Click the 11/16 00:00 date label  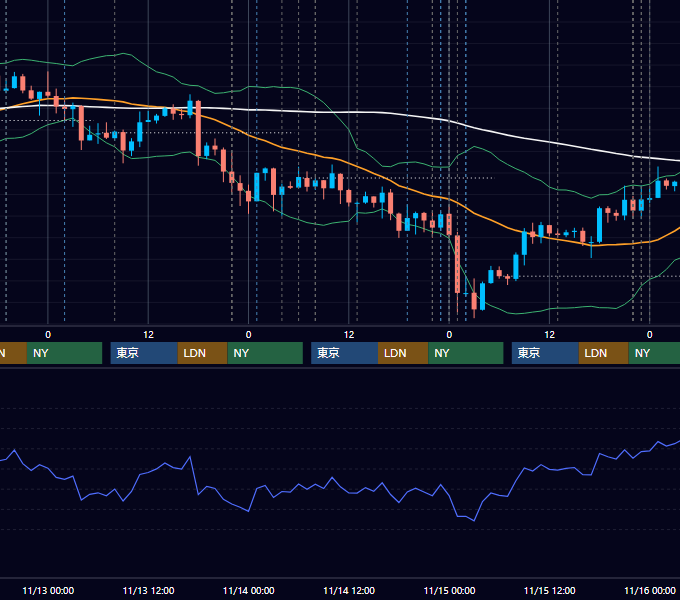tap(650, 590)
